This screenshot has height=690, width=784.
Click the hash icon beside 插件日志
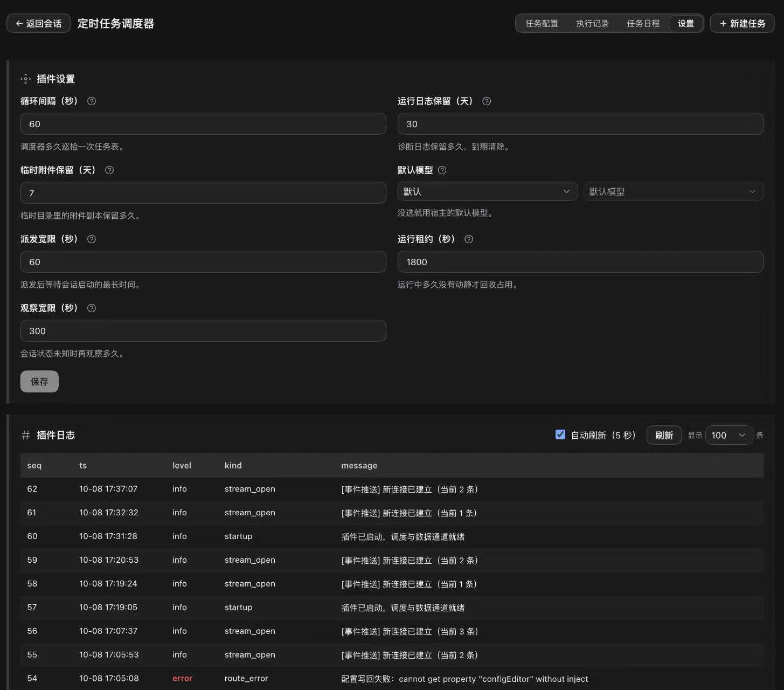pyautogui.click(x=25, y=435)
